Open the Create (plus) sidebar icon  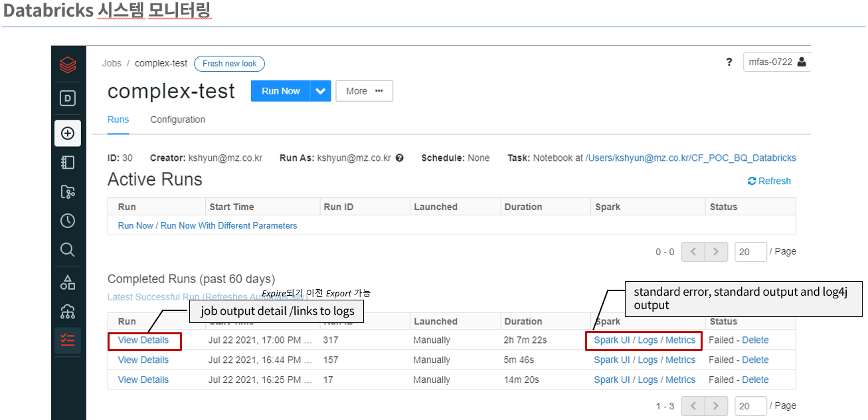point(68,133)
